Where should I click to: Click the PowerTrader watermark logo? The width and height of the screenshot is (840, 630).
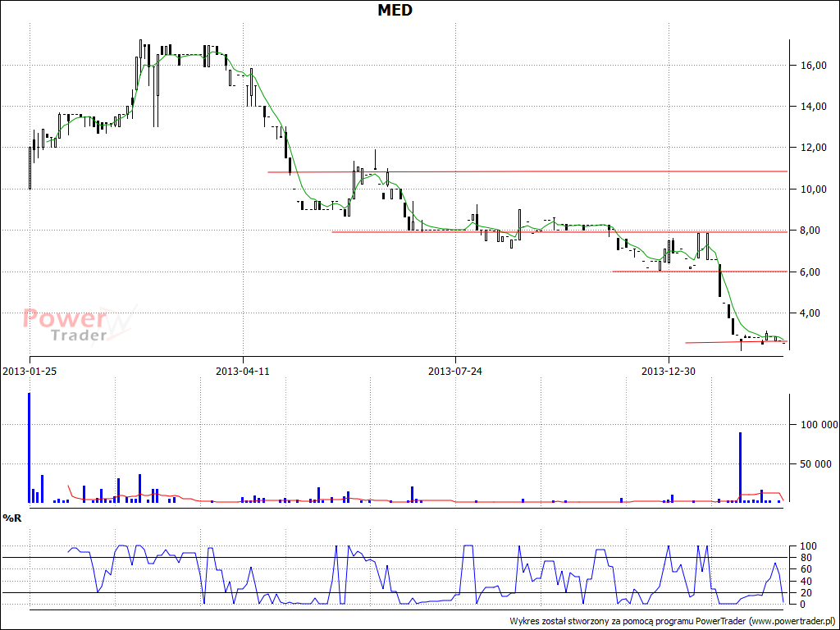pyautogui.click(x=78, y=325)
